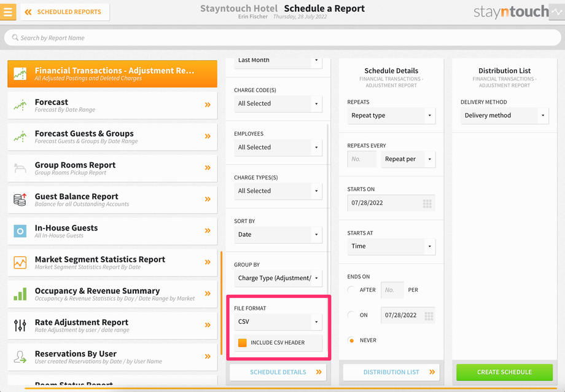Toggle the Include CSV Header checkbox
This screenshot has height=392, width=565.
pos(243,343)
